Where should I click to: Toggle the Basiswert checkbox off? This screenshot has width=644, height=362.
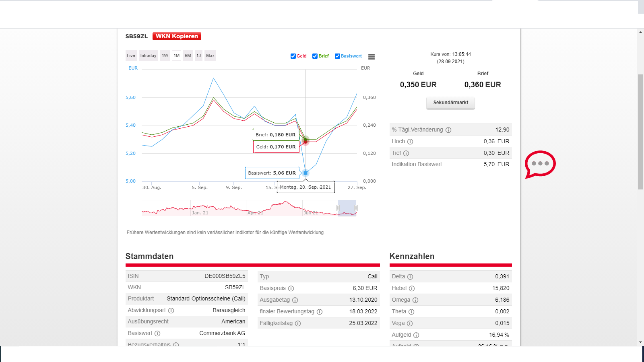(337, 56)
